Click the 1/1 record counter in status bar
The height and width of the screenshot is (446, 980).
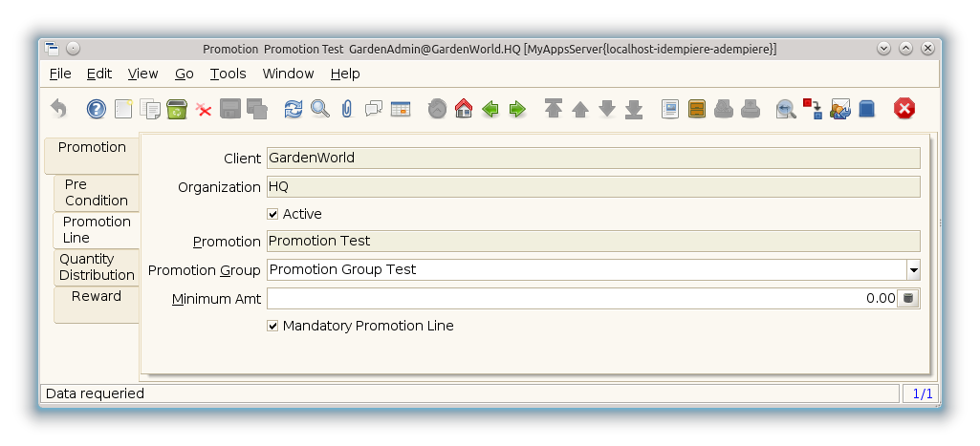point(923,393)
